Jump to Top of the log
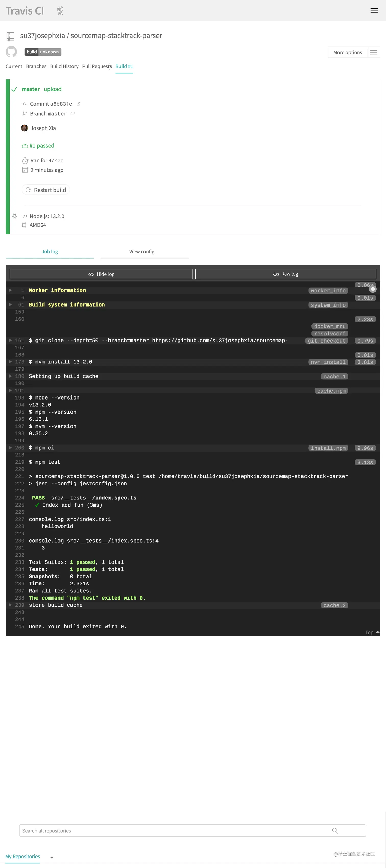Image resolution: width=386 pixels, height=868 pixels. (x=372, y=633)
